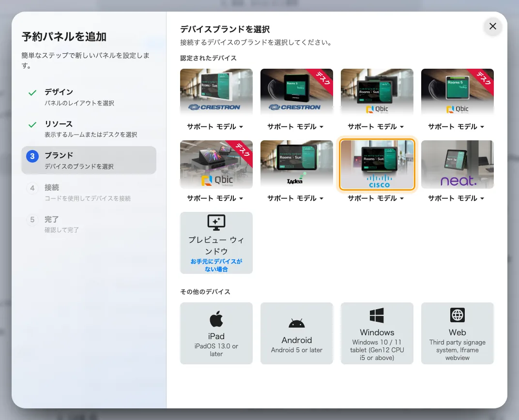
Task: Expand supported models under Qbic desk station
Action: (x=215, y=198)
